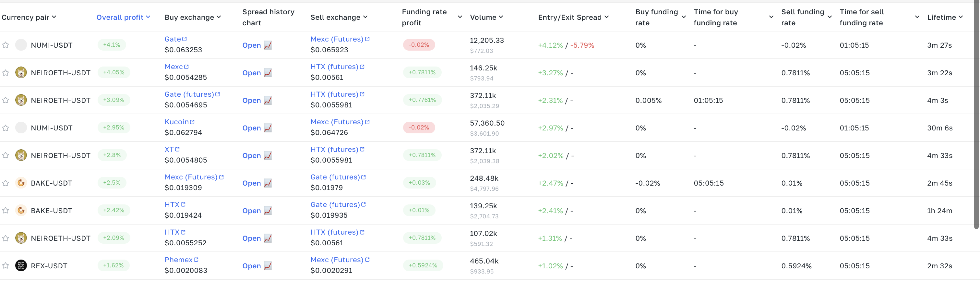The height and width of the screenshot is (281, 980).
Task: Open spread chart icon for REX-USDT row
Action: click(x=268, y=266)
